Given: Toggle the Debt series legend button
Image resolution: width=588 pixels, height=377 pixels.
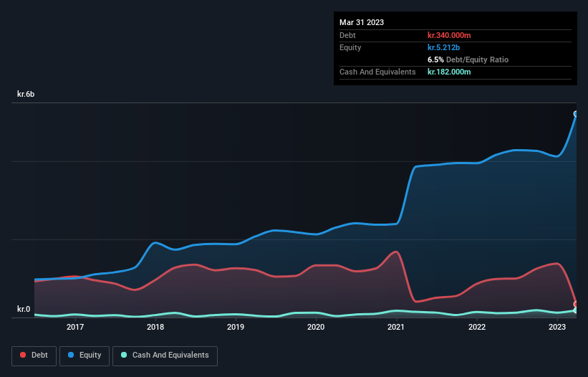Looking at the screenshot, I should click(x=34, y=355).
